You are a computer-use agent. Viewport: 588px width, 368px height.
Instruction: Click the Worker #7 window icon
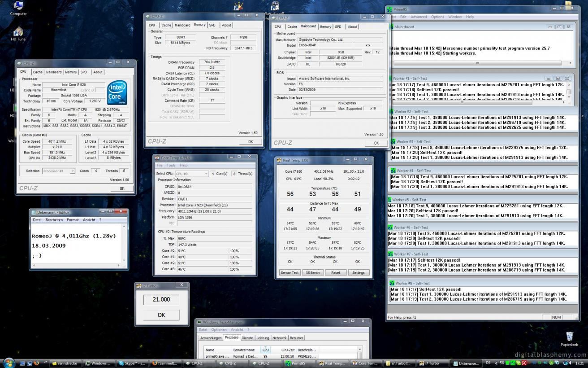390,254
